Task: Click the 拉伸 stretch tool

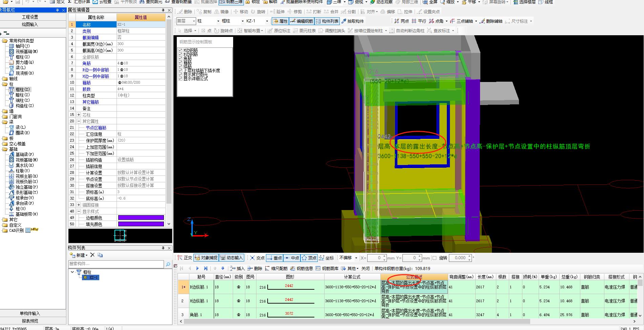Action: click(x=405, y=12)
